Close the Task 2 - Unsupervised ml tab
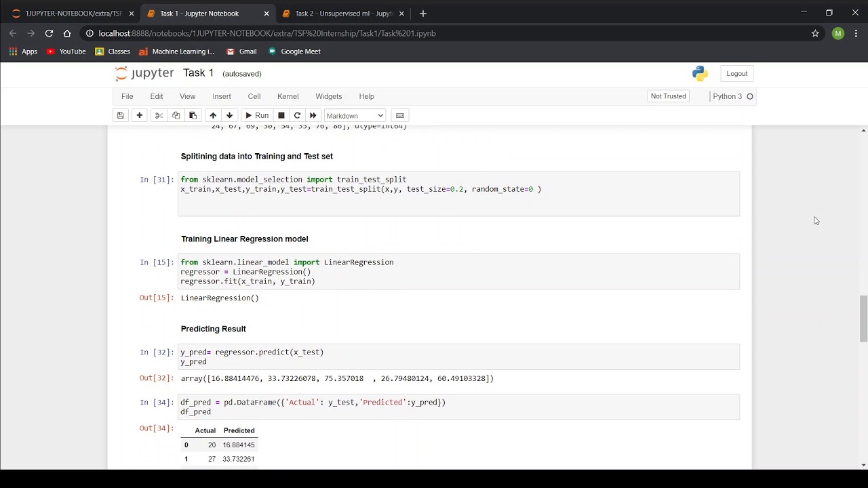Screen dimensions: 868x488 tap(401, 14)
